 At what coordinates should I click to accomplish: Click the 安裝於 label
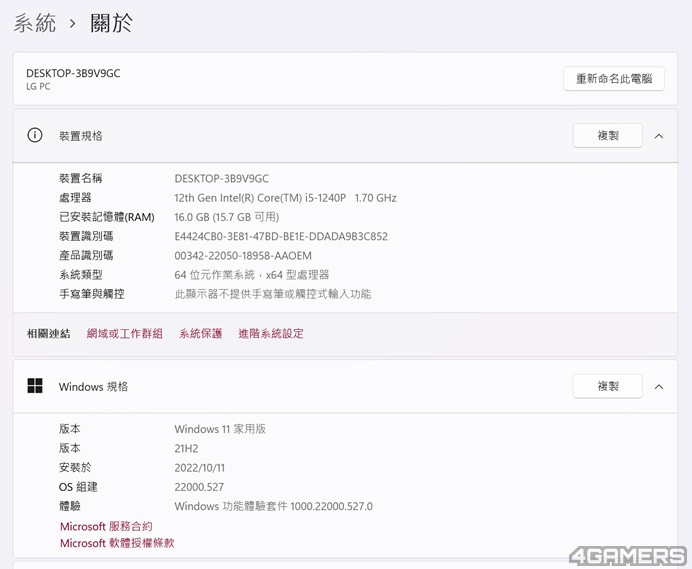coord(75,467)
